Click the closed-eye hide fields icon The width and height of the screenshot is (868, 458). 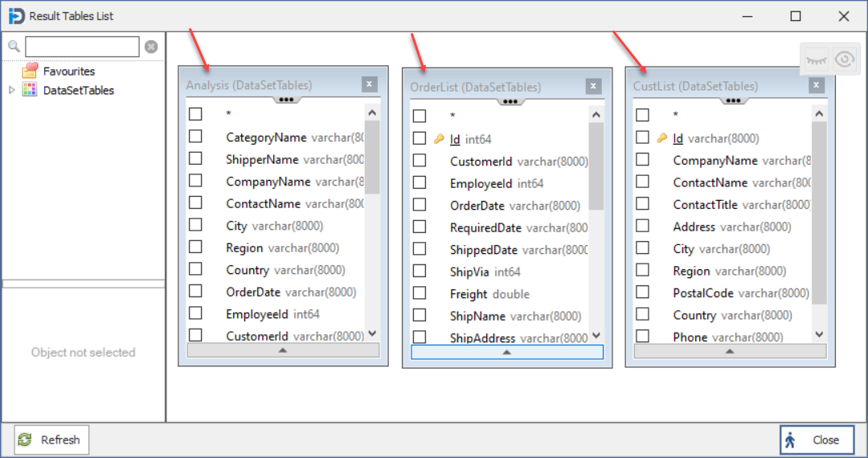[x=817, y=59]
